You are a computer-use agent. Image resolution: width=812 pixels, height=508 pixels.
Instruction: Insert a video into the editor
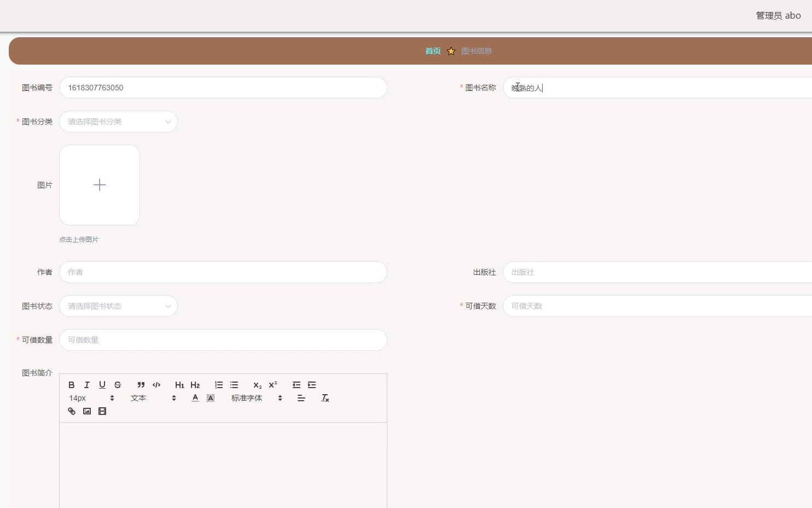[102, 411]
